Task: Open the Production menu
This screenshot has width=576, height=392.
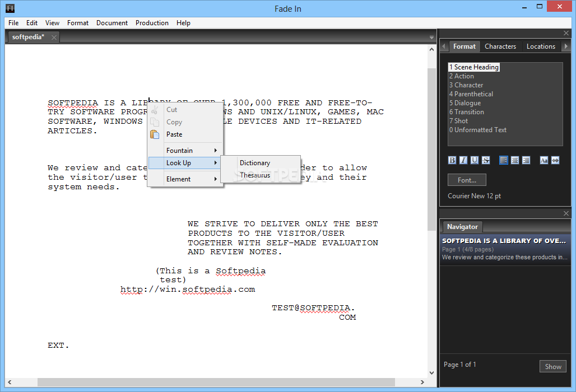Action: (152, 23)
